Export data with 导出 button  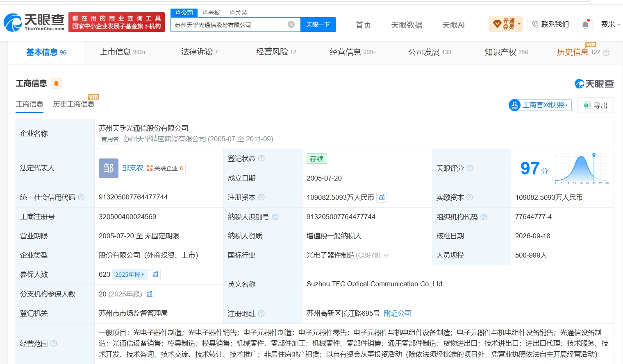[x=596, y=105]
